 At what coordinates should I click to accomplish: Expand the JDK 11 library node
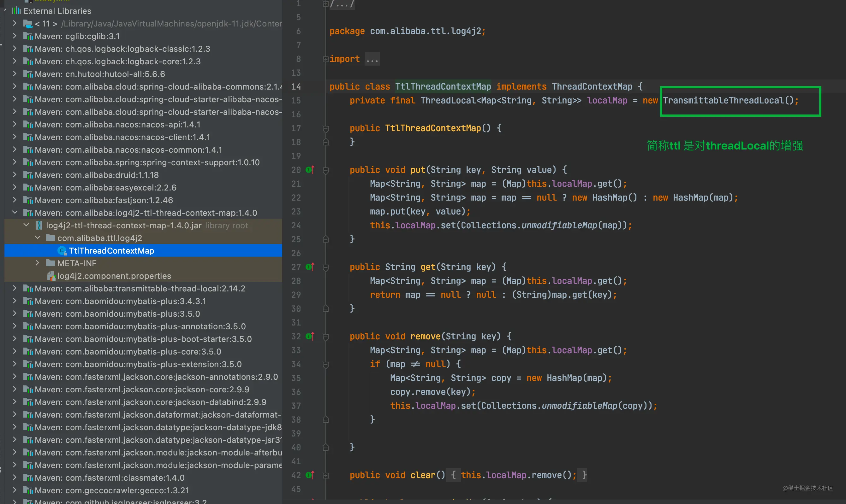point(15,23)
